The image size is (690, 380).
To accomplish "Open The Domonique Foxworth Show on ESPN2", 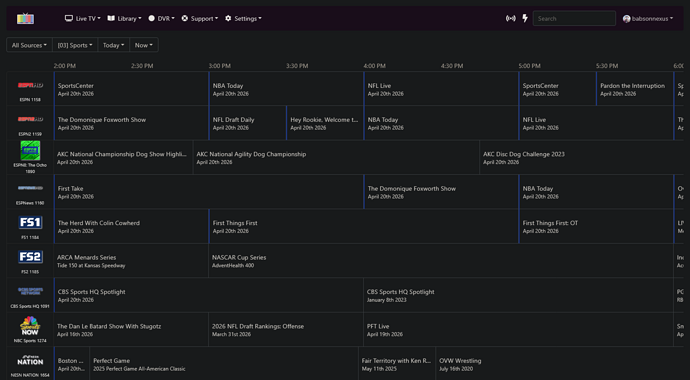I will [131, 123].
